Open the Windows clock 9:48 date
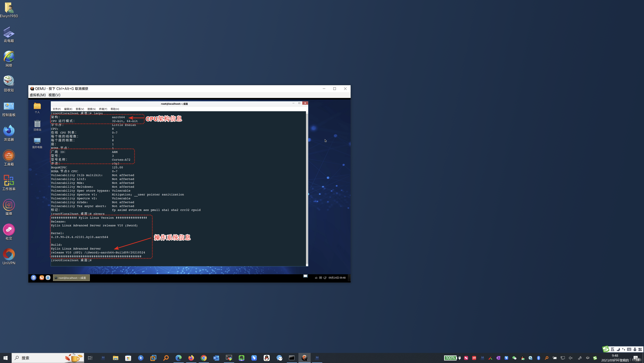The image size is (644, 363). click(615, 358)
